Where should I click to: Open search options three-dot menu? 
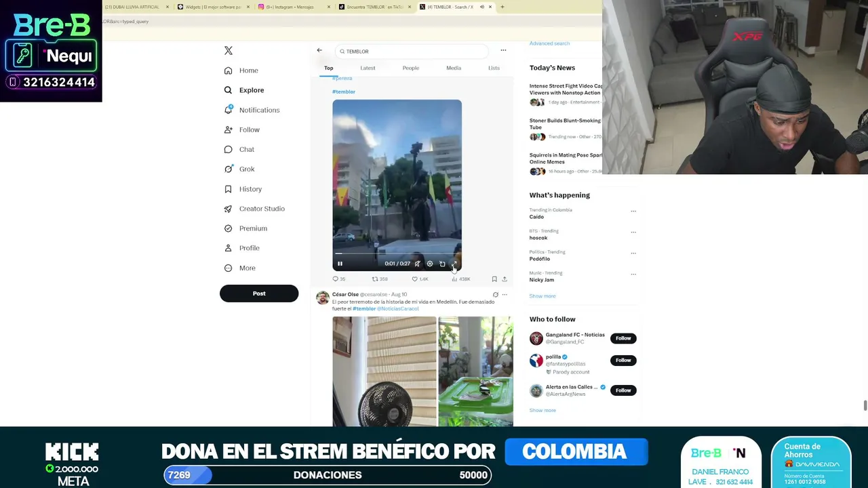tap(503, 50)
